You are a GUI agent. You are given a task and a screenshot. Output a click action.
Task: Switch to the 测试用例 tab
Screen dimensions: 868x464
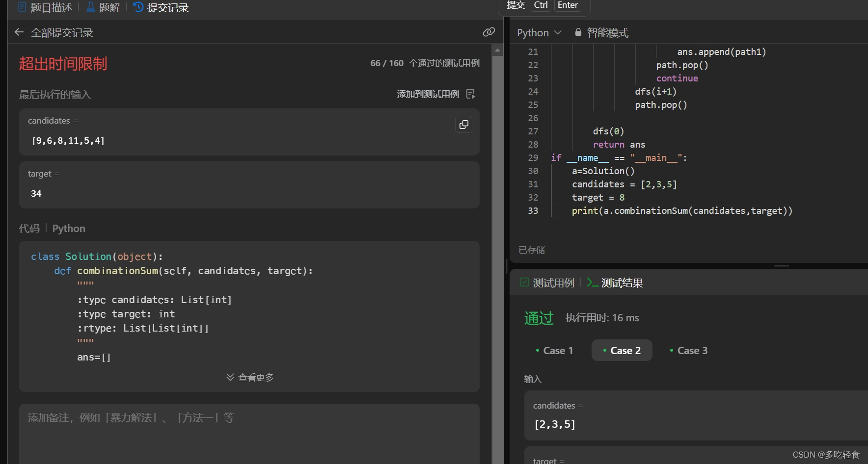(547, 283)
